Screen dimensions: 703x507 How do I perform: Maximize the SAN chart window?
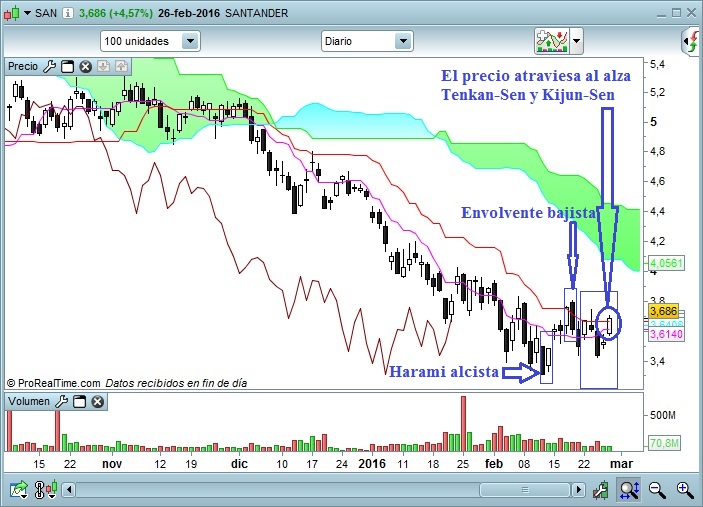click(x=677, y=13)
